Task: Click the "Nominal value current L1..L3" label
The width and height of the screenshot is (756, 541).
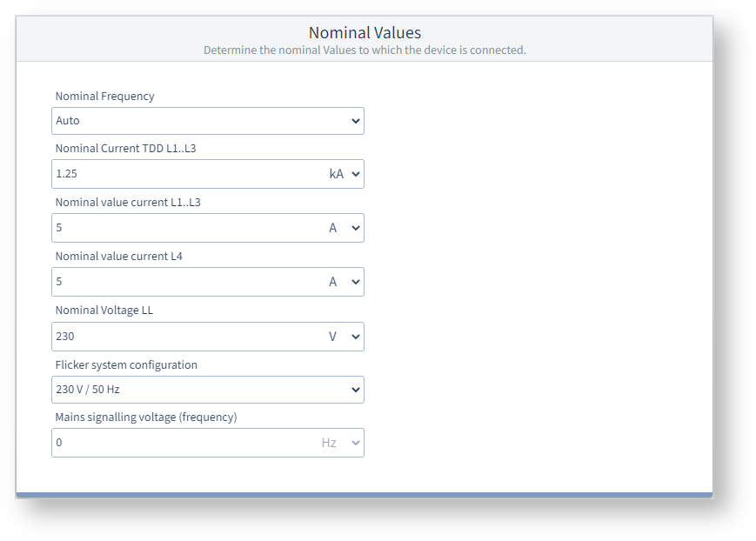Action: coord(128,203)
